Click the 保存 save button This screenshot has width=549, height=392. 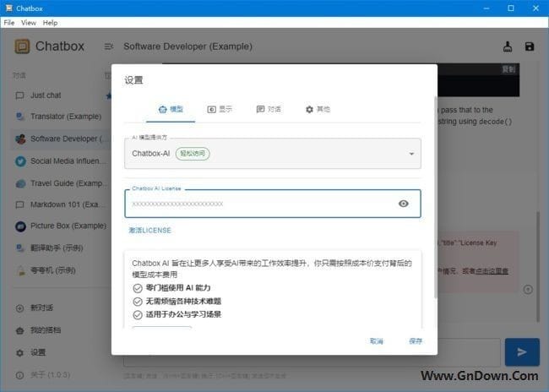415,341
